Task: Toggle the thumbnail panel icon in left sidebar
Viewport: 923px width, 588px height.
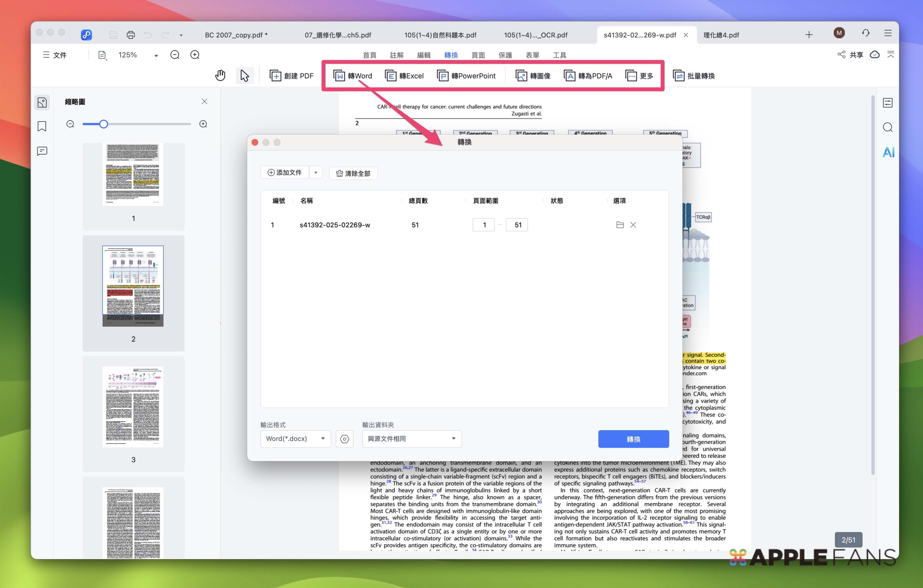Action: pos(42,102)
